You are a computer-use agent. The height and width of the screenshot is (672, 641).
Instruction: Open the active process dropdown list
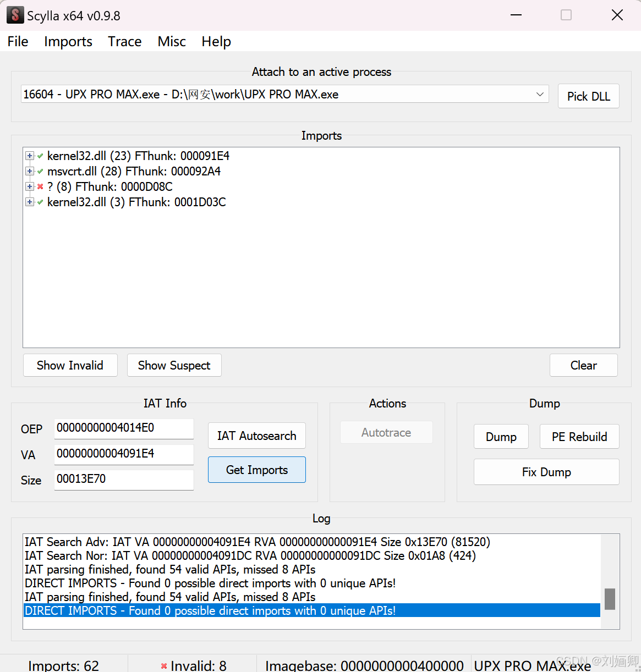coord(540,94)
